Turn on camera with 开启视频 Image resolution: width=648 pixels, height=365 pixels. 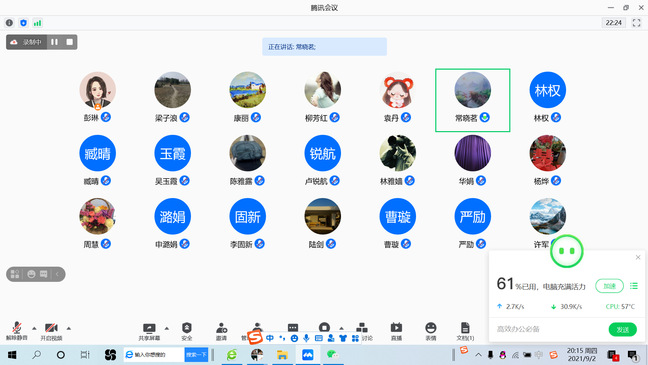click(x=51, y=331)
